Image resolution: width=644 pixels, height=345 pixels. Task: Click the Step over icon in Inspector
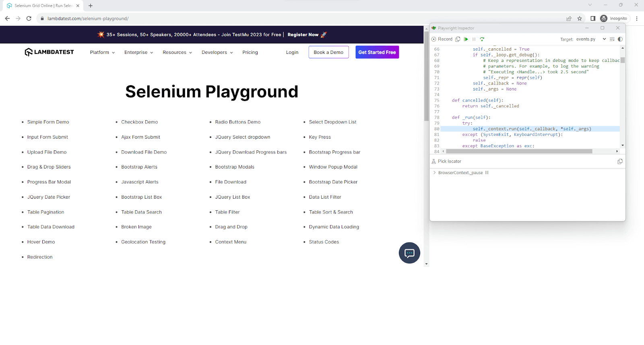point(482,39)
